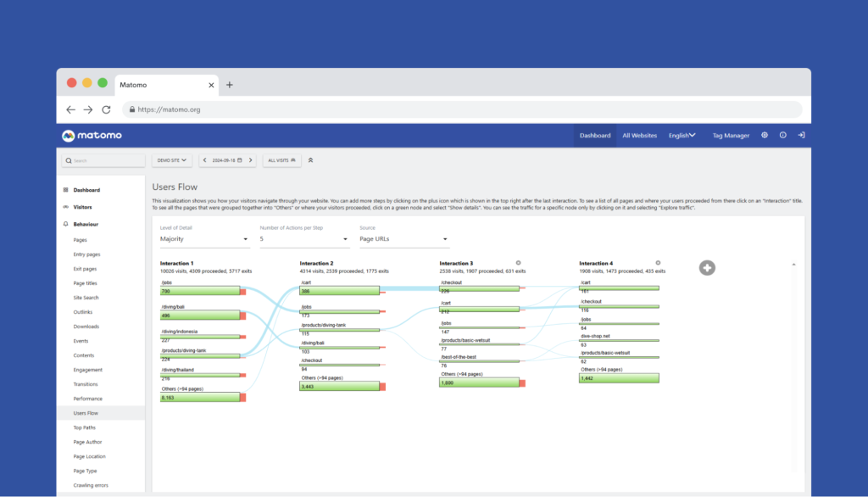Open the English language menu
This screenshot has width=868, height=497.
[682, 135]
